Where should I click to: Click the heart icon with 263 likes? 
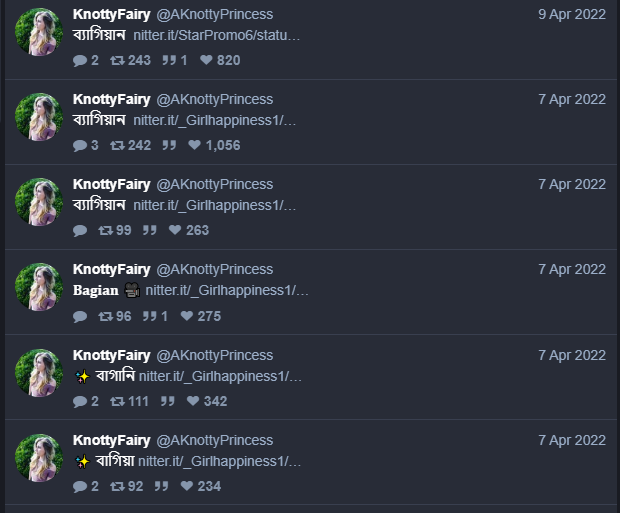pos(175,230)
